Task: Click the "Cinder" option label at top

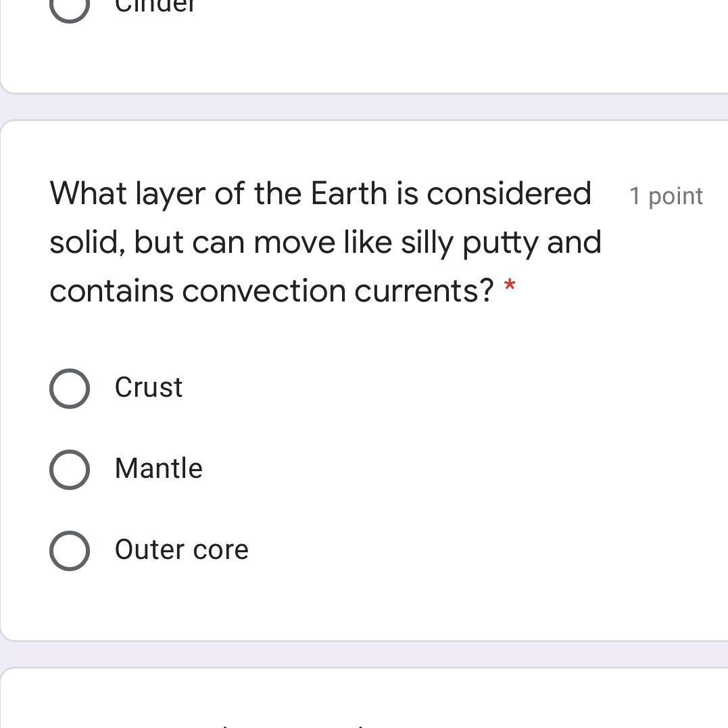Action: pyautogui.click(x=155, y=6)
